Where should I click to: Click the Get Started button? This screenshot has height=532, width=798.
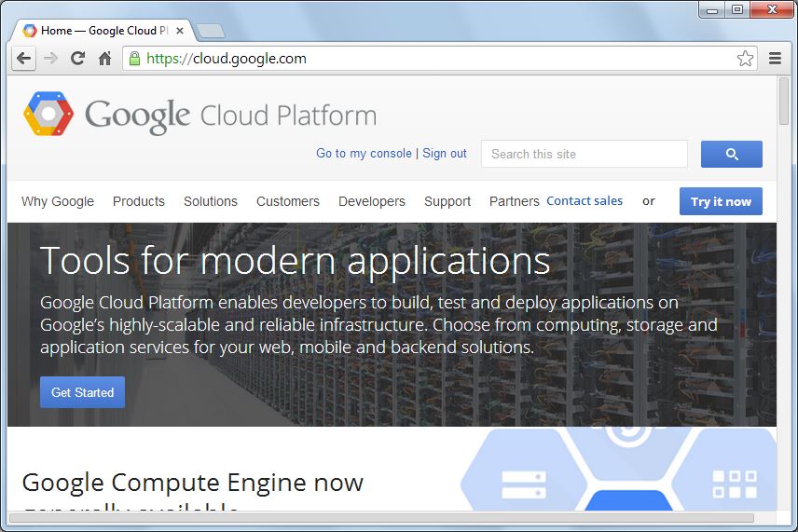click(82, 392)
